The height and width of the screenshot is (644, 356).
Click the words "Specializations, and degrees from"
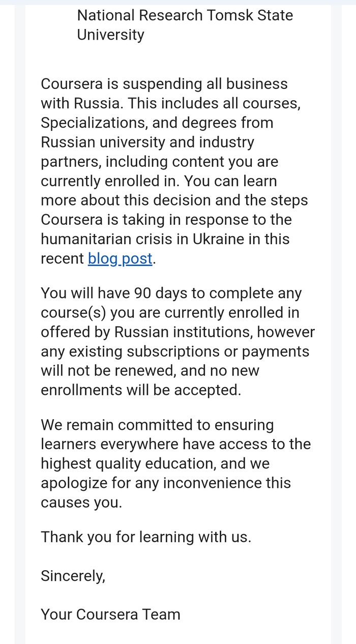(x=157, y=123)
